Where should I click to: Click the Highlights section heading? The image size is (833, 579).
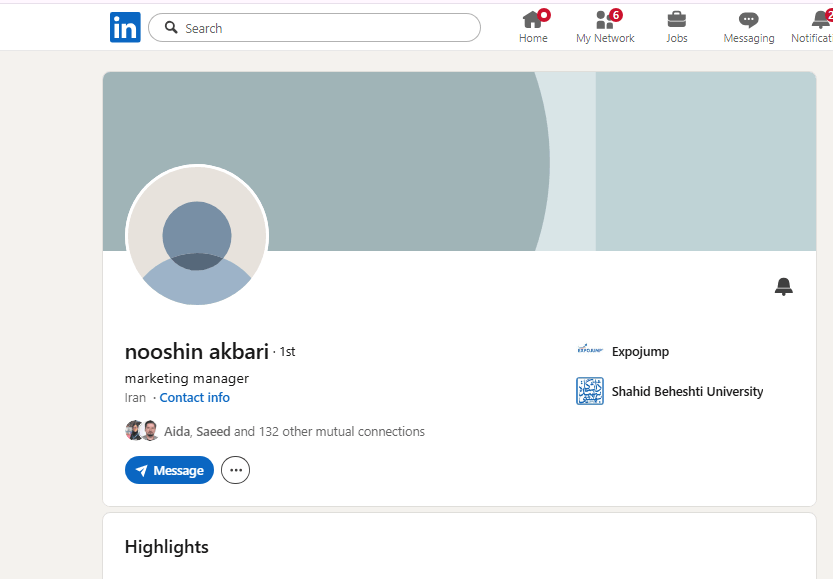[x=167, y=547]
